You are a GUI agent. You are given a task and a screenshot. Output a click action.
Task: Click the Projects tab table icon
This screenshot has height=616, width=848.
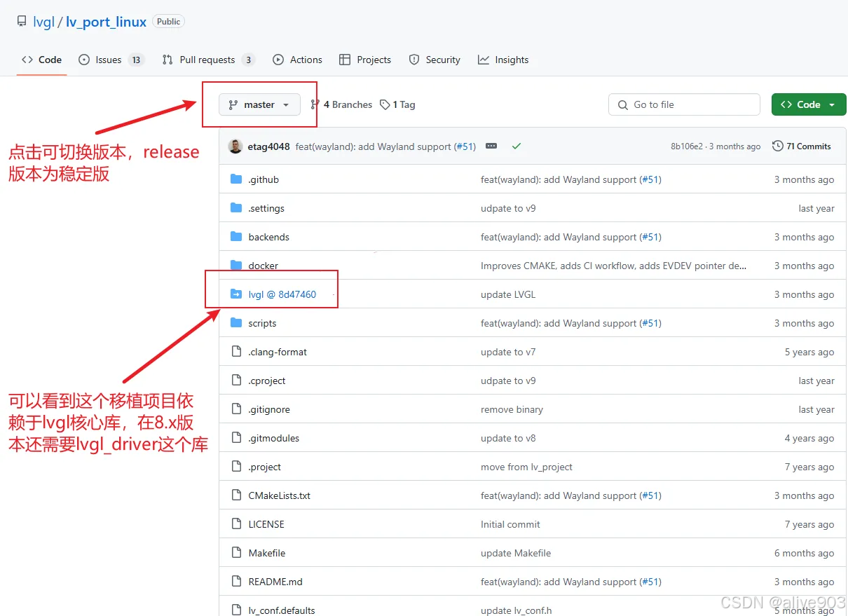(x=345, y=60)
